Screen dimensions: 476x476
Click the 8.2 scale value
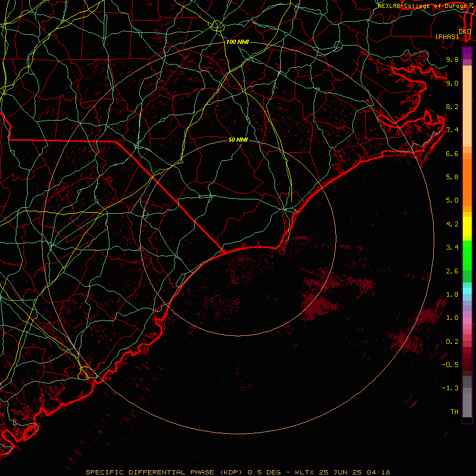click(x=452, y=106)
